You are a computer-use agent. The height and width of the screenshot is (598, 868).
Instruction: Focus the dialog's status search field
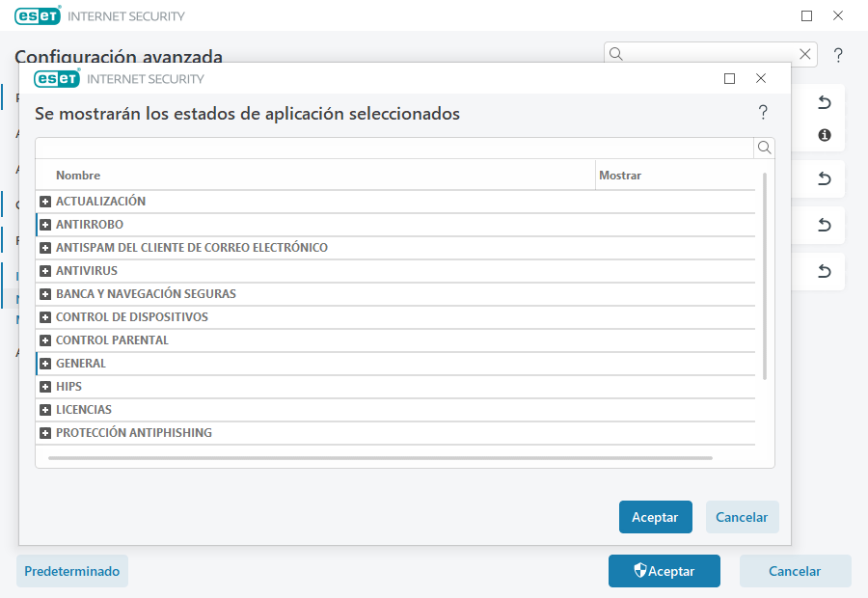tap(394, 148)
